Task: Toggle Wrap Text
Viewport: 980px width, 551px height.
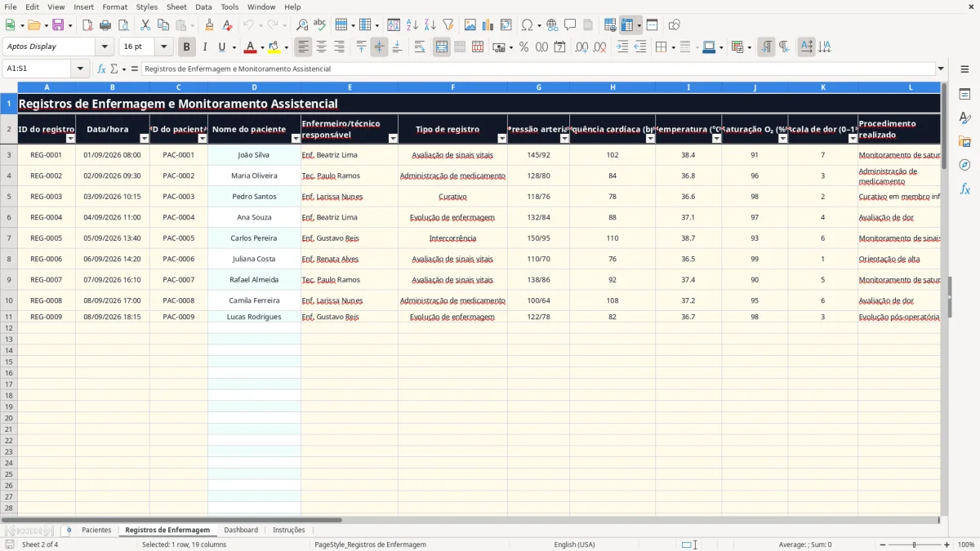Action: pyautogui.click(x=420, y=47)
